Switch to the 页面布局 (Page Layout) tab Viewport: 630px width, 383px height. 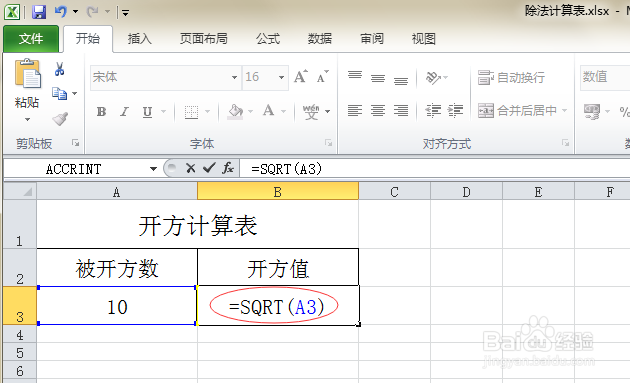pyautogui.click(x=204, y=39)
